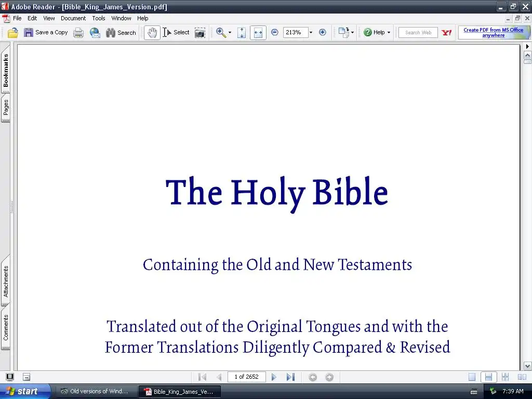Open the Help menu in menu bar
Viewport: 532px width, 399px height.
[142, 18]
